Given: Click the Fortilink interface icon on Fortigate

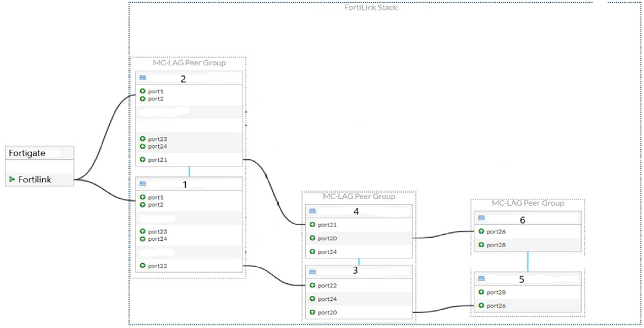Looking at the screenshot, I should (x=12, y=179).
